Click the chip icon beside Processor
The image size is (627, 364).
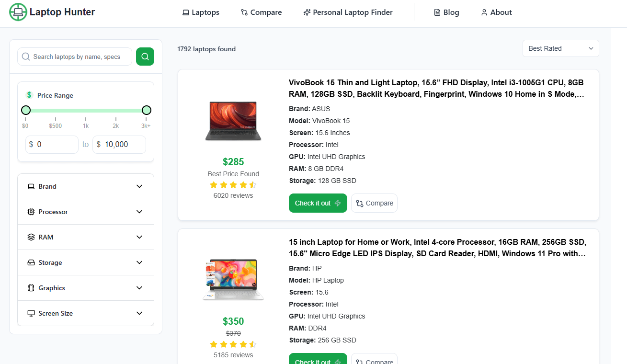31,212
